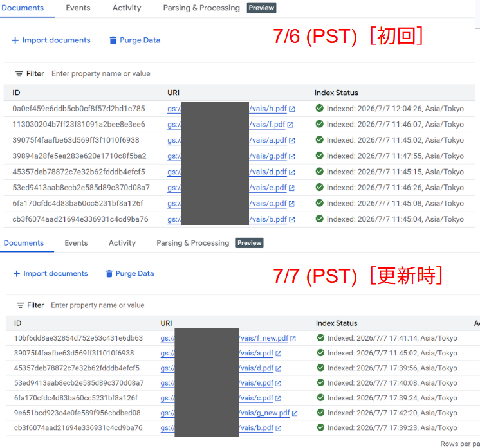Screen dimensions: 480x448
Task: Switch to the upper Events tab
Action: [78, 8]
